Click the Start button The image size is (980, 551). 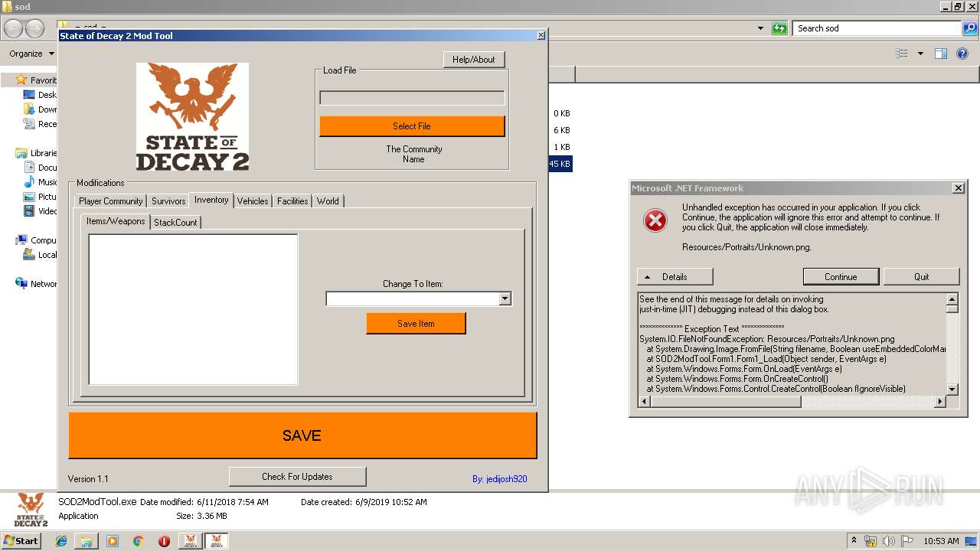(x=21, y=541)
